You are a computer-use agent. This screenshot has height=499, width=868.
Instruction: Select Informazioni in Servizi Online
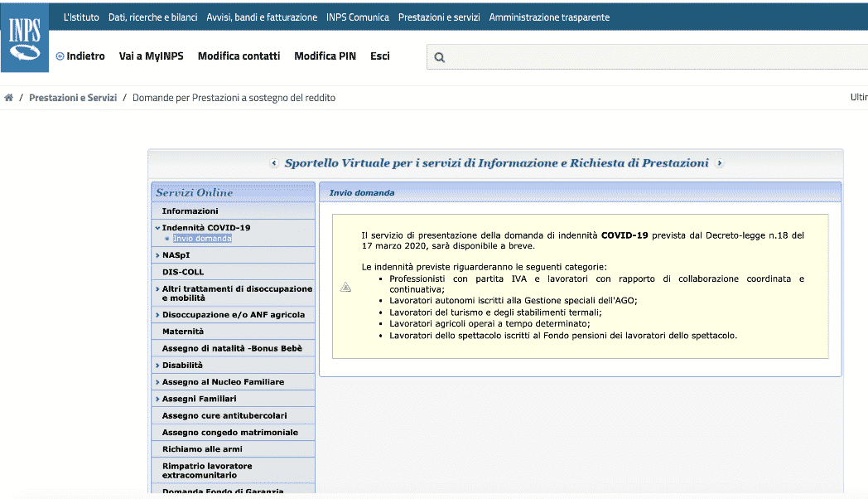[x=233, y=211]
